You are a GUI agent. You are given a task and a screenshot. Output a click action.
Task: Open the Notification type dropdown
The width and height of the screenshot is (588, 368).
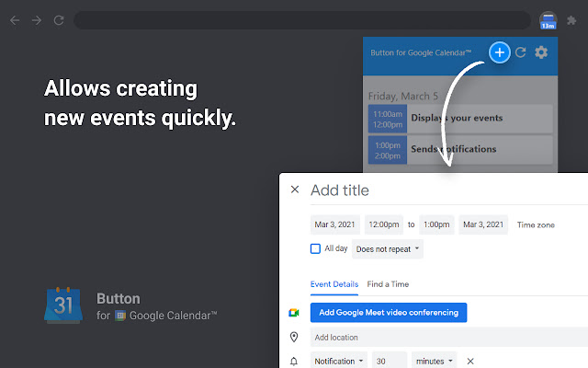pyautogui.click(x=340, y=361)
